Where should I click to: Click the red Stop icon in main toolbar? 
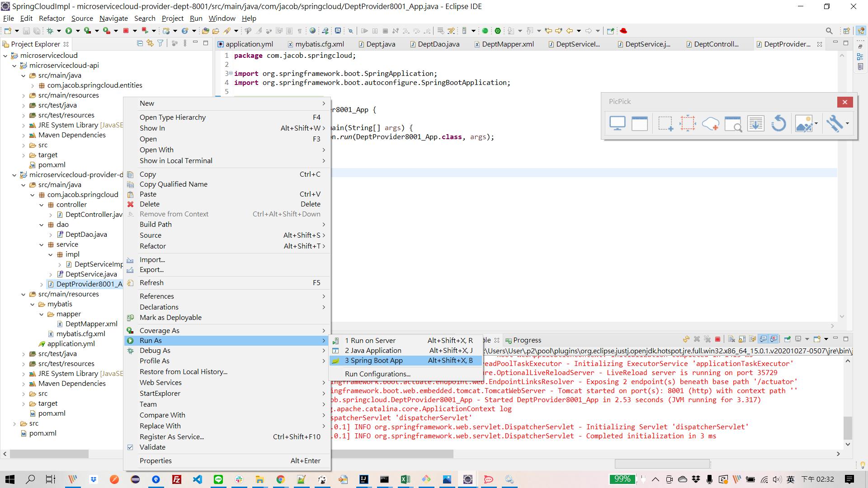pyautogui.click(x=127, y=31)
